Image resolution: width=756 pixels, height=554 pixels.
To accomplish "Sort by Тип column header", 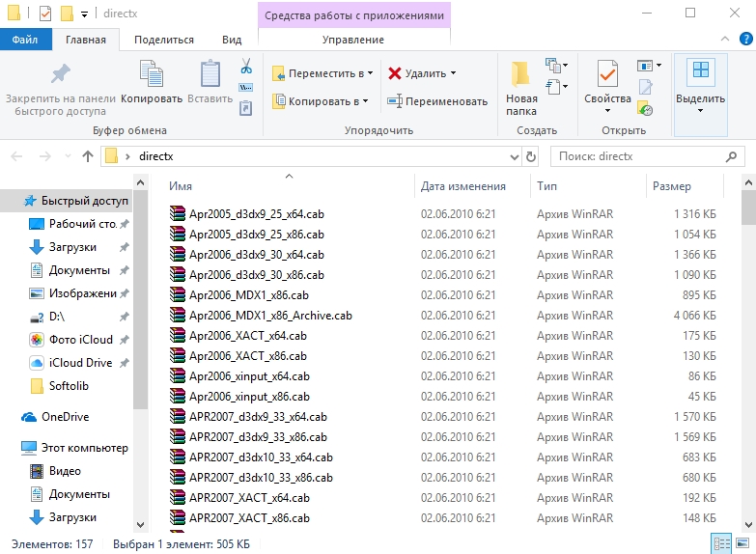I will point(546,186).
